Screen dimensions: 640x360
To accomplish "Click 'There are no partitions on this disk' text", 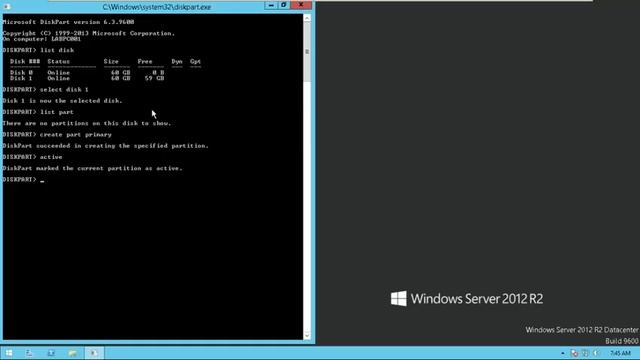I will (x=87, y=123).
